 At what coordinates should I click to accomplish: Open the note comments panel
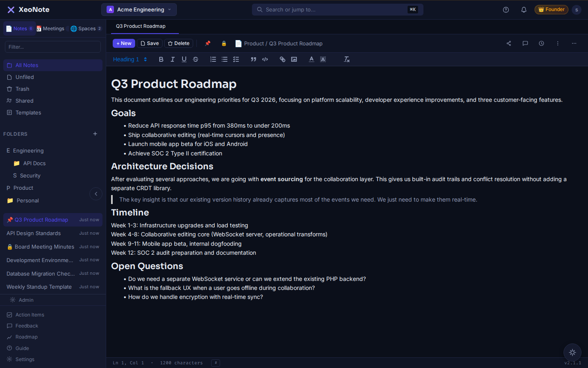525,43
